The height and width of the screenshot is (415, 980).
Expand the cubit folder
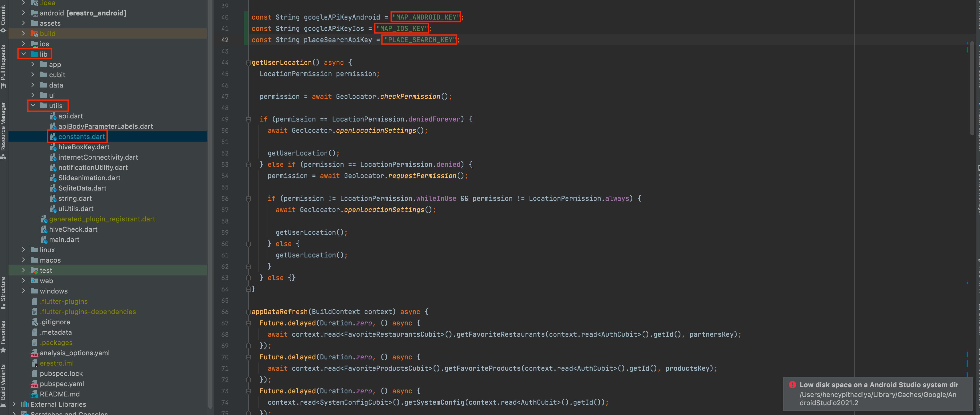tap(33, 75)
